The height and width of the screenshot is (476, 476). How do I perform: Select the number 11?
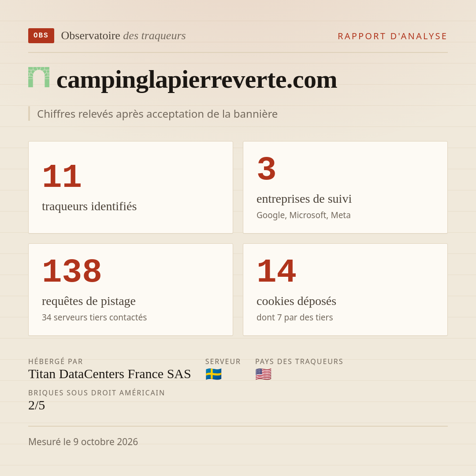[x=62, y=176]
